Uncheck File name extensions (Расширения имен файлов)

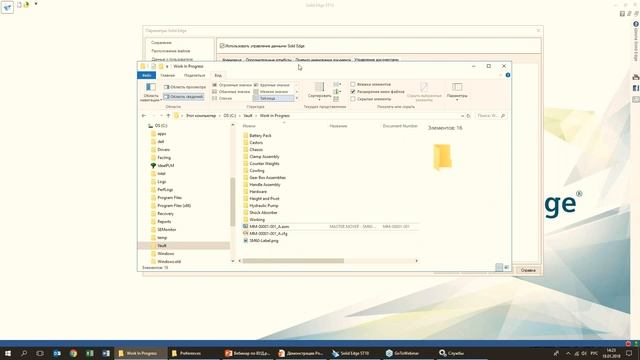(x=378, y=92)
